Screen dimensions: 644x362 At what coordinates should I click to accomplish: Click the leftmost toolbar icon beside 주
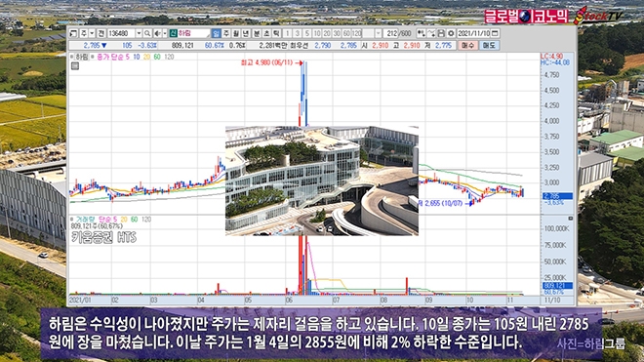point(73,33)
